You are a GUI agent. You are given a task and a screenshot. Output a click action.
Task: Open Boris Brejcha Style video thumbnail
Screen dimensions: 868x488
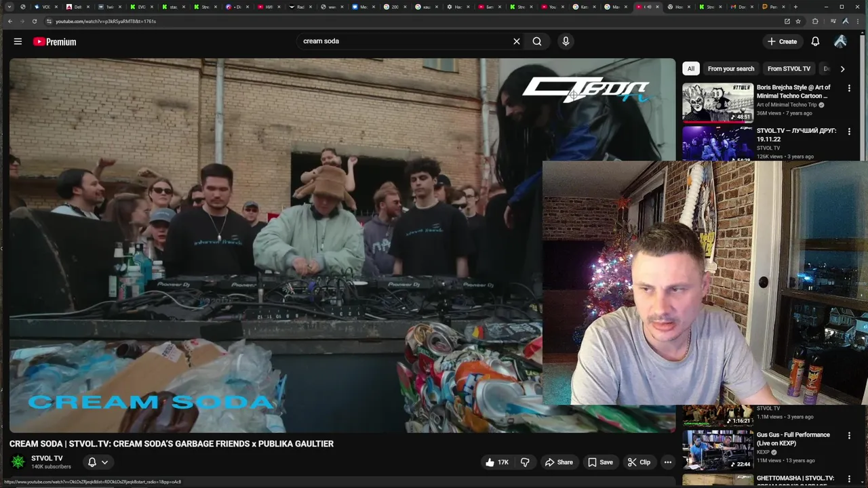pyautogui.click(x=717, y=102)
